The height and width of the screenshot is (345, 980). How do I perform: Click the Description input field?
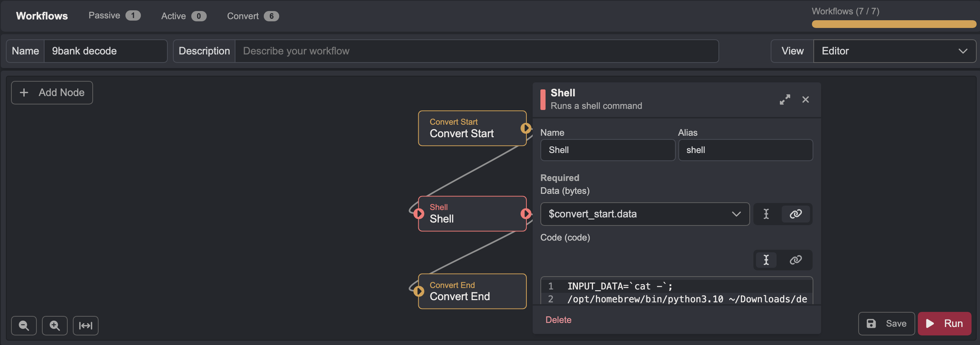pyautogui.click(x=476, y=51)
